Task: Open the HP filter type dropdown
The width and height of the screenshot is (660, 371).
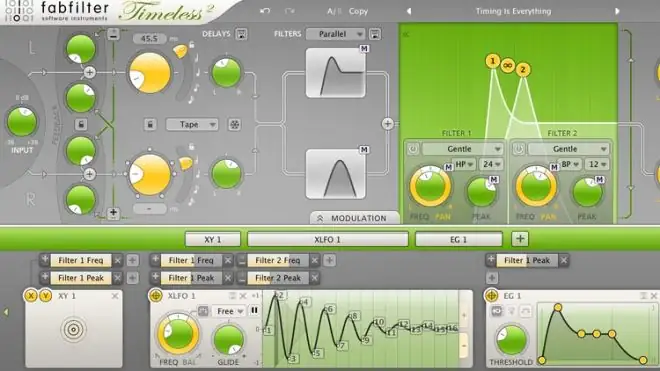Action: point(464,164)
